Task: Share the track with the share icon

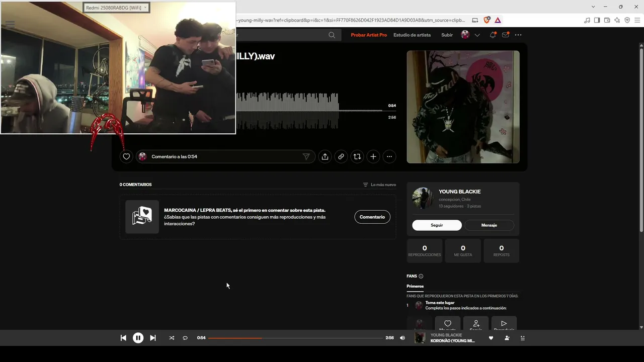Action: pyautogui.click(x=325, y=157)
